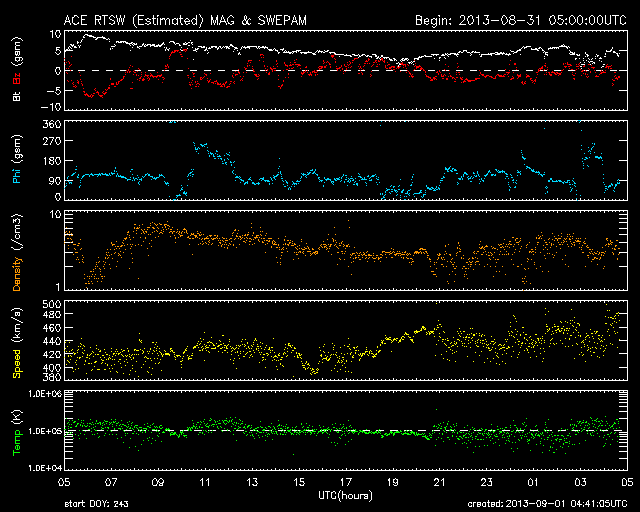This screenshot has height=512, width=640.
Task: Select the white 'Bt' axis label
Action: [17, 96]
